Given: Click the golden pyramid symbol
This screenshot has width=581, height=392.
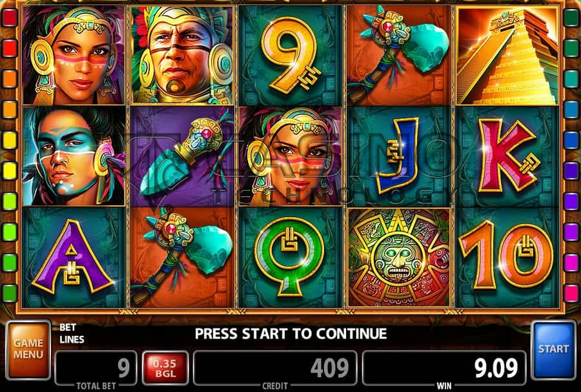Looking at the screenshot, I should pyautogui.click(x=507, y=55).
